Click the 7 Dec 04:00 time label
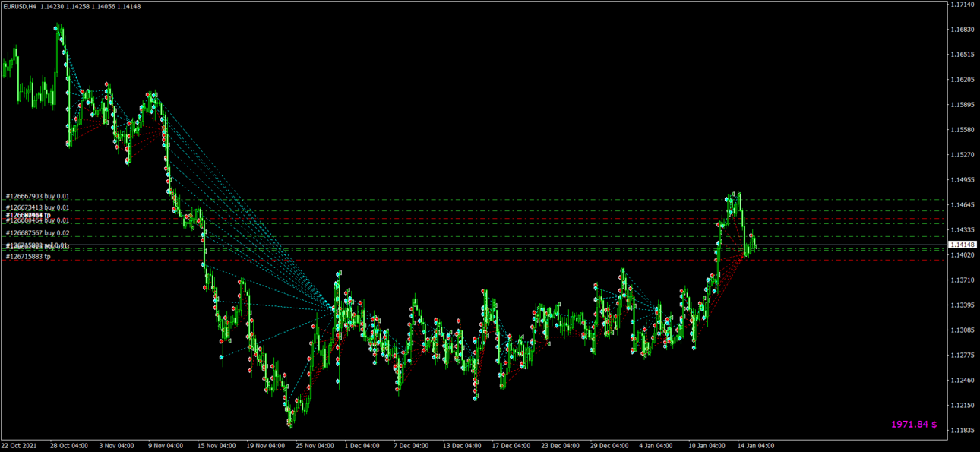 [411, 446]
